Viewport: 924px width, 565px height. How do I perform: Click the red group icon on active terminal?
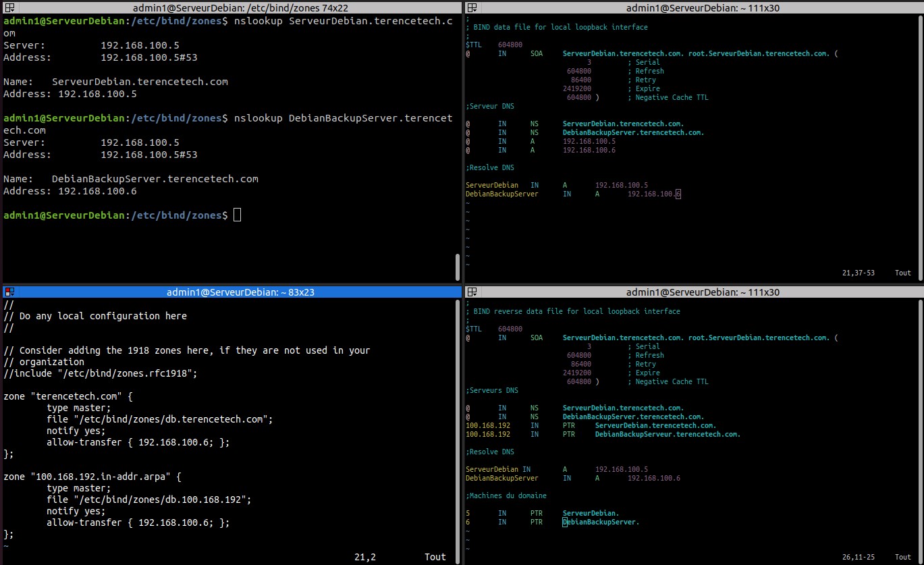[x=9, y=292]
